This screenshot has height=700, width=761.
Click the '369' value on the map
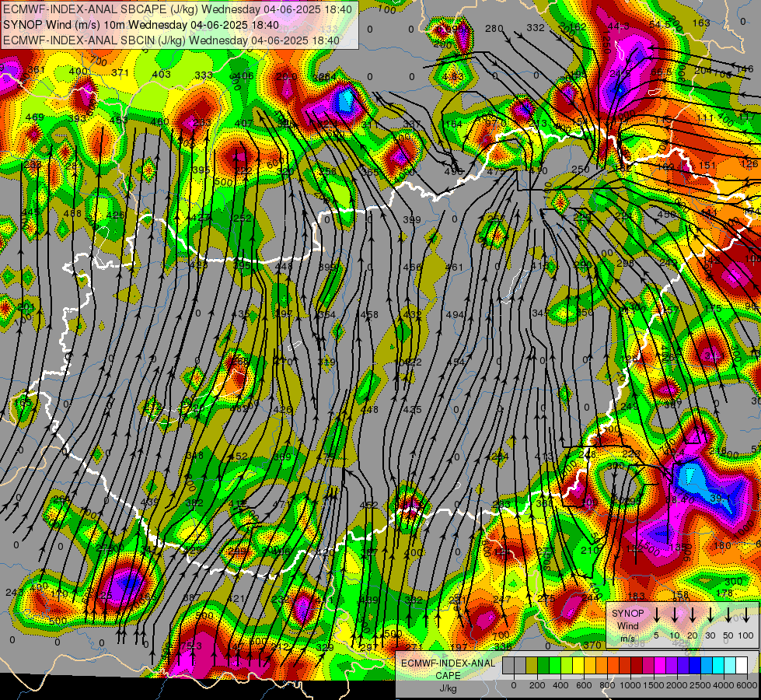[x=282, y=457]
